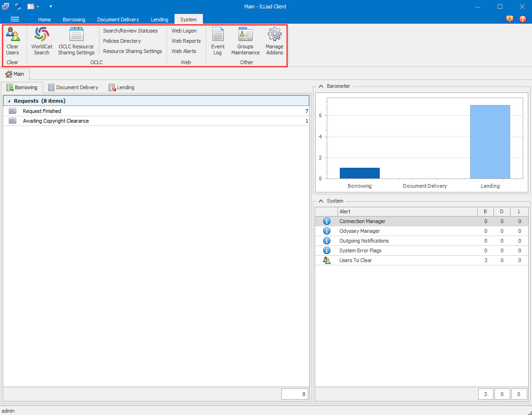Click the Help question mark icon

tap(522, 19)
